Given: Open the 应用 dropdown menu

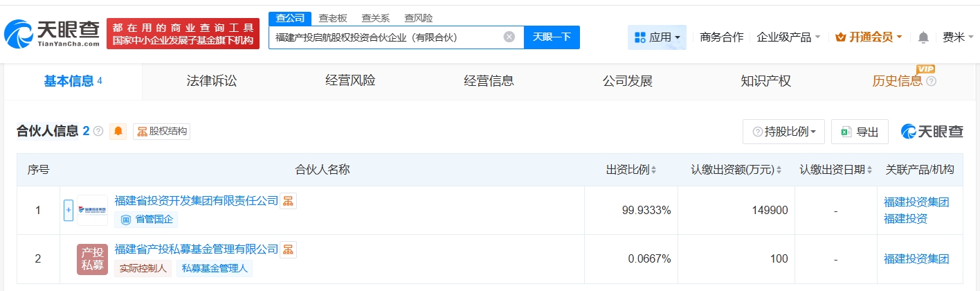Looking at the screenshot, I should (657, 37).
